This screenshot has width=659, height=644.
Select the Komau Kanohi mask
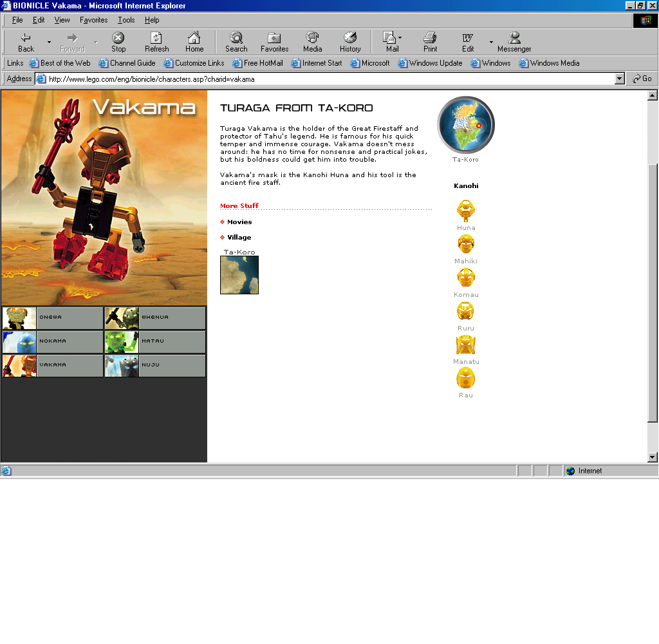[x=466, y=278]
